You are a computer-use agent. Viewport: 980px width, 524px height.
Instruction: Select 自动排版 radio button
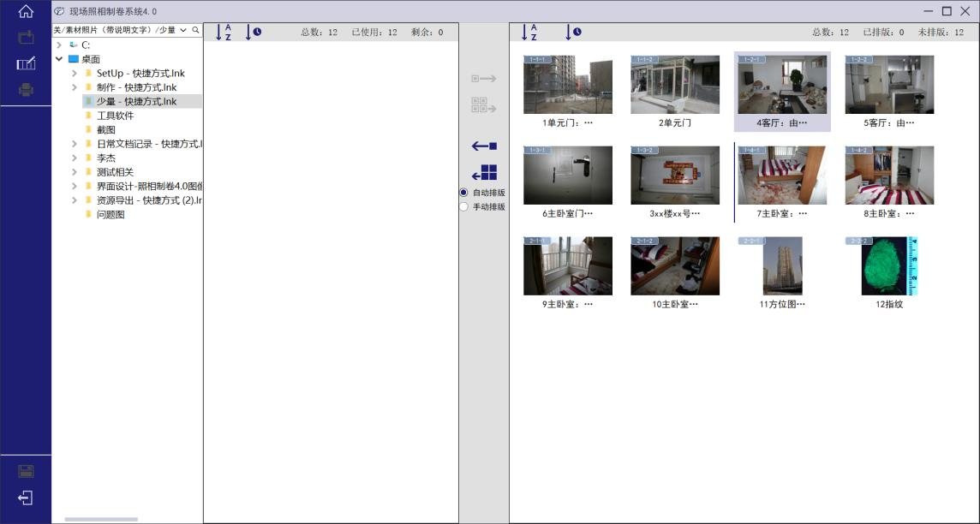pyautogui.click(x=463, y=193)
